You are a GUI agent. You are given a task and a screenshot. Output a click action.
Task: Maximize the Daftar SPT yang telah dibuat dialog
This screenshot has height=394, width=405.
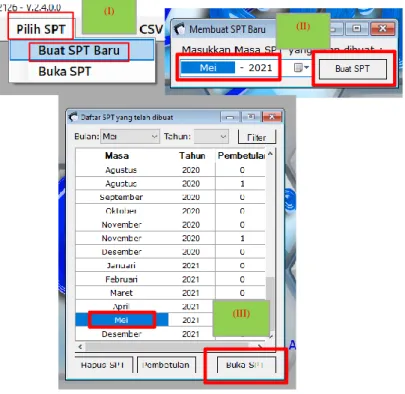[x=251, y=117]
